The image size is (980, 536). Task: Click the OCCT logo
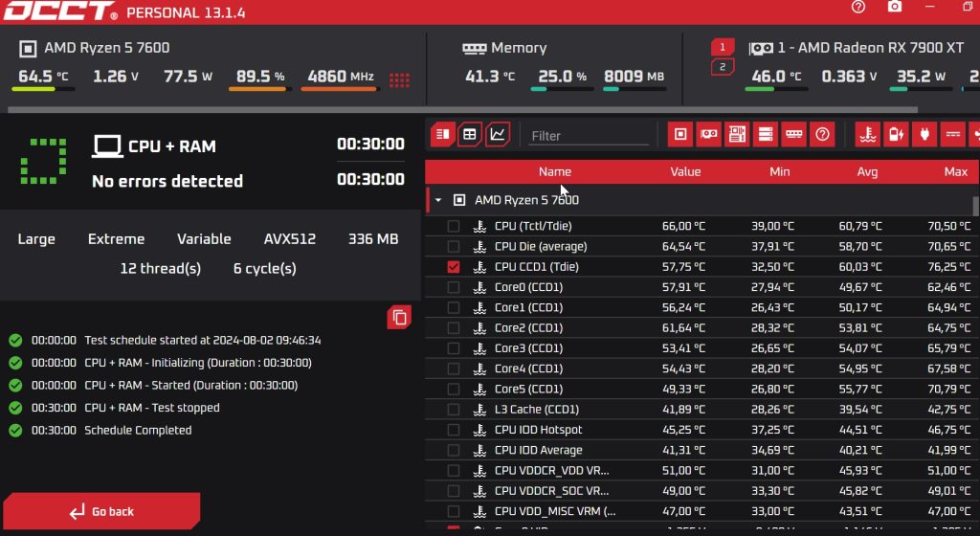[60, 11]
